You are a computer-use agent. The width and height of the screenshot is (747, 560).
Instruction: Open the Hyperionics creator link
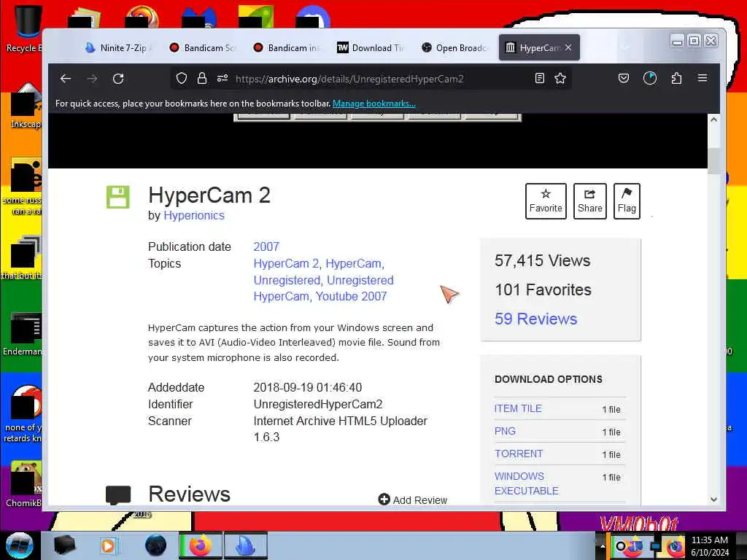(x=194, y=215)
